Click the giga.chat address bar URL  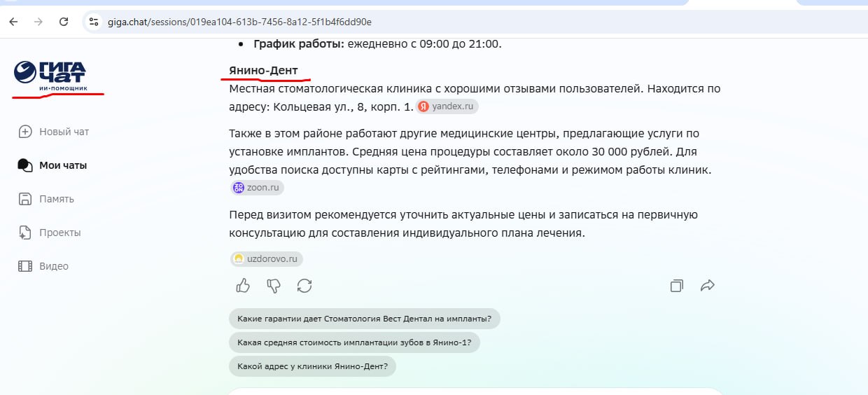(x=239, y=22)
